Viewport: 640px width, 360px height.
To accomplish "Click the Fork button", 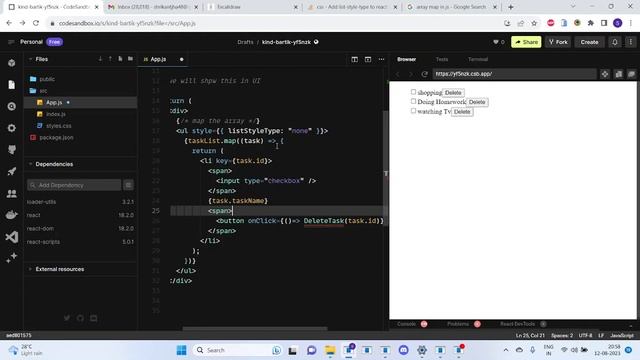I will pos(558,42).
